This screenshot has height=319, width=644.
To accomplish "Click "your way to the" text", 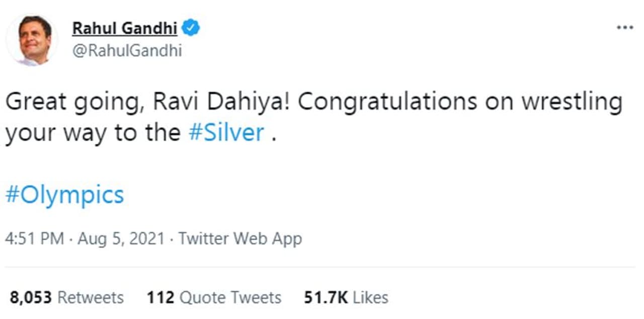I will (x=93, y=133).
